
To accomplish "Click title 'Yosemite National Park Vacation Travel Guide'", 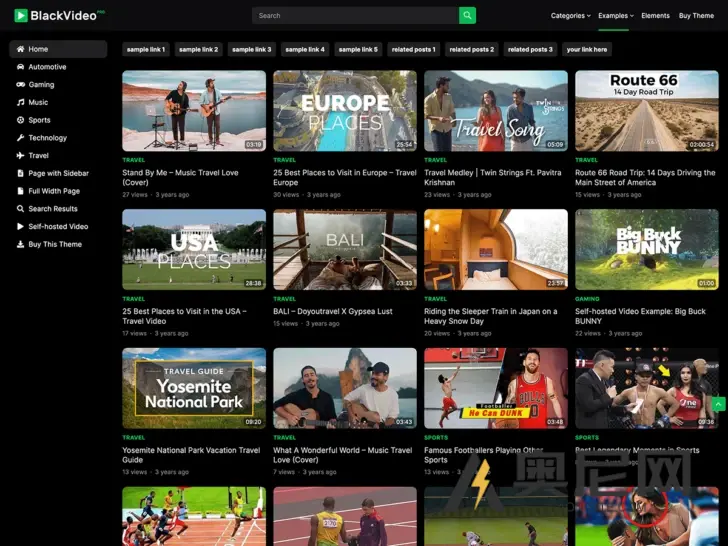I will 191,455.
